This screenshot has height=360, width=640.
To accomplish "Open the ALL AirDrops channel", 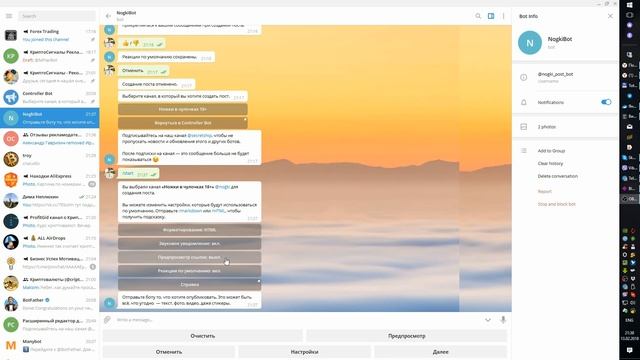I will click(x=49, y=242).
